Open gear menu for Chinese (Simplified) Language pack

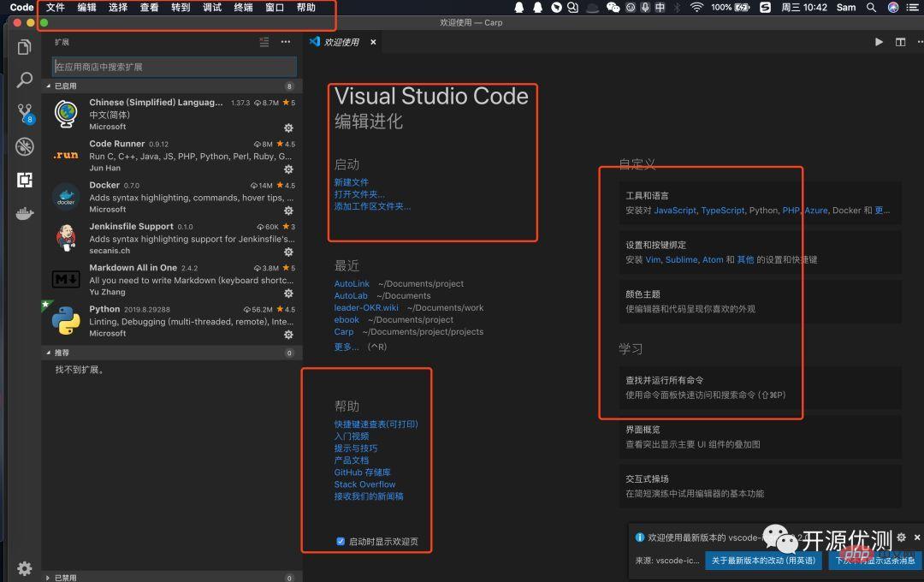(x=288, y=128)
